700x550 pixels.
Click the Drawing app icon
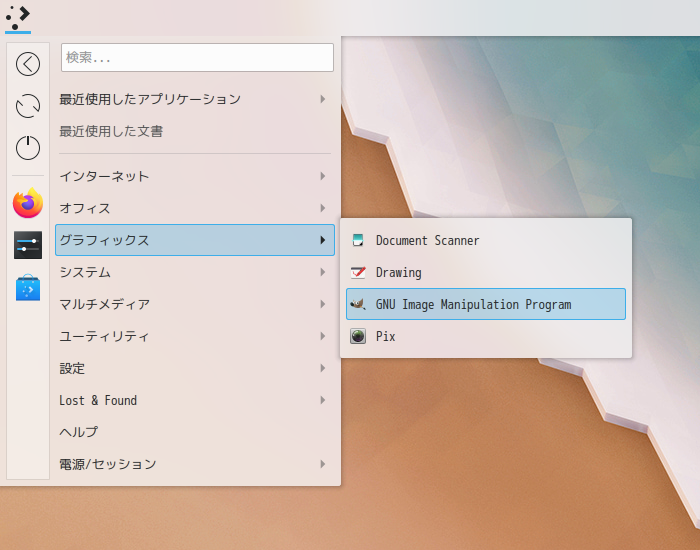pos(358,272)
